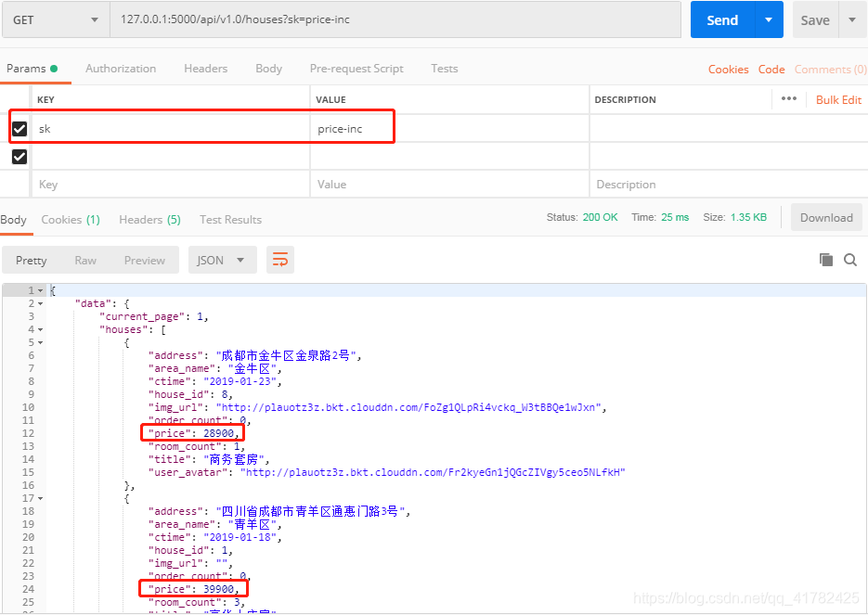Click the price-inc value cell
The width and height of the screenshot is (868, 615).
pyautogui.click(x=449, y=129)
